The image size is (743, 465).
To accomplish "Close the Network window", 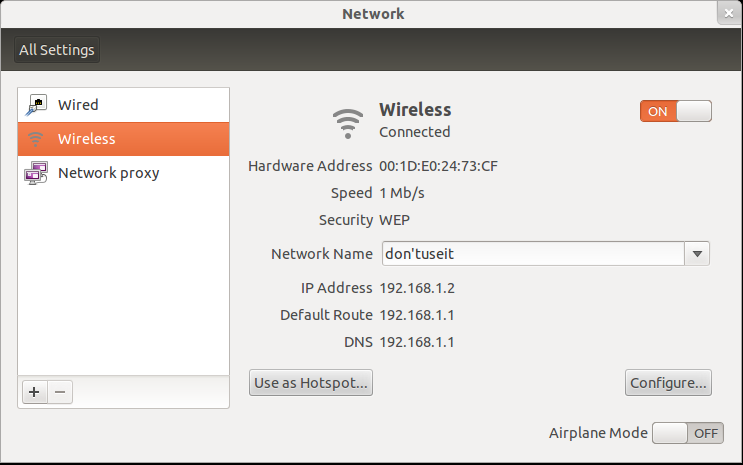I will pyautogui.click(x=729, y=13).
